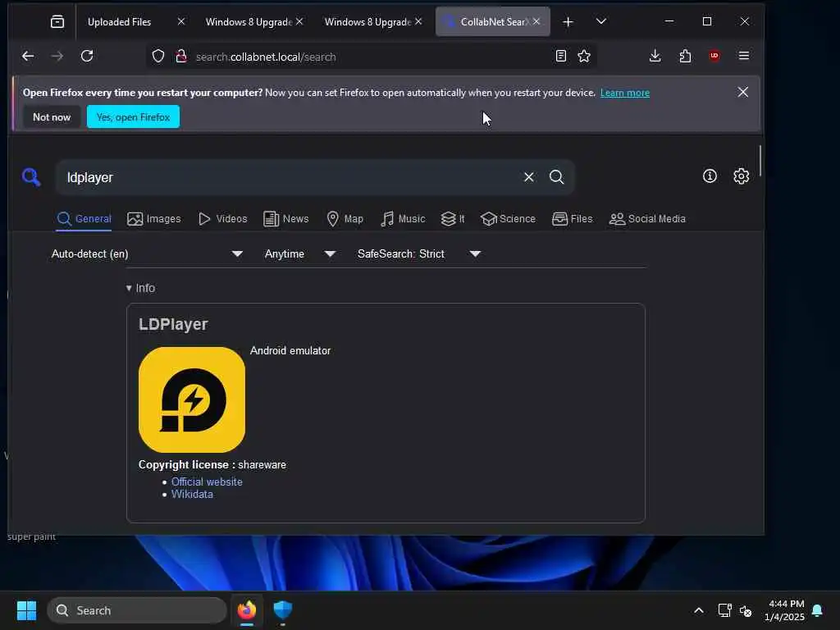Open the tracking protection shield icon
Image resolution: width=840 pixels, height=630 pixels.
coord(158,57)
